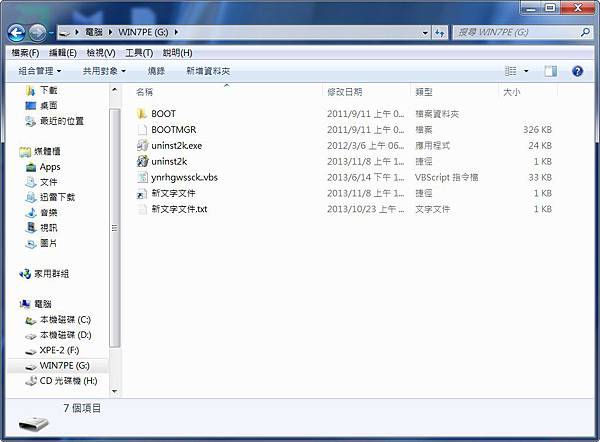Open the address bar history dropdown
Viewport: 600px width, 442px height.
coord(425,33)
